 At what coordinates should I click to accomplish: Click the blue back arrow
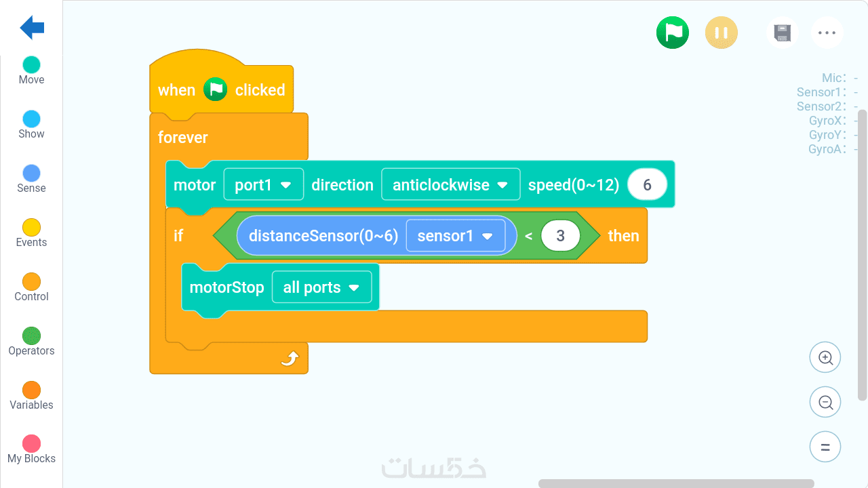tap(32, 28)
